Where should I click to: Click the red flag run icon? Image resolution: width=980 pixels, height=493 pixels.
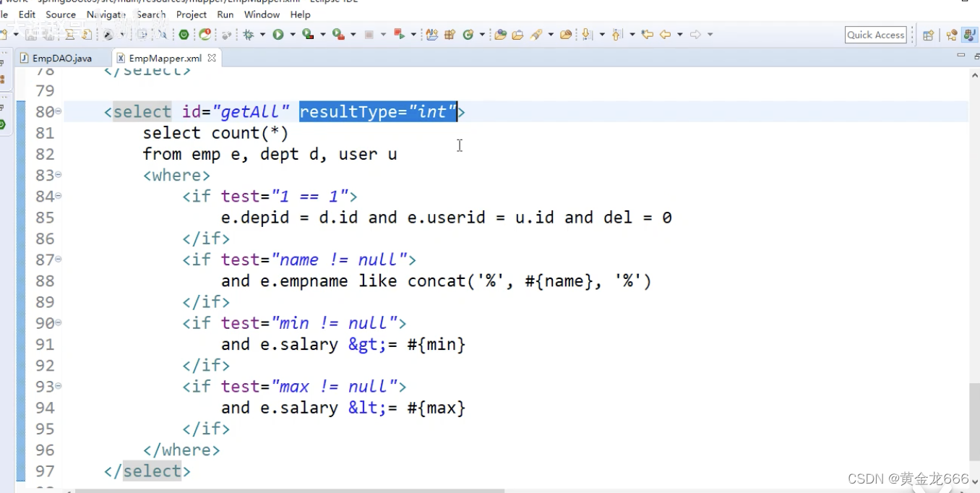pyautogui.click(x=399, y=34)
